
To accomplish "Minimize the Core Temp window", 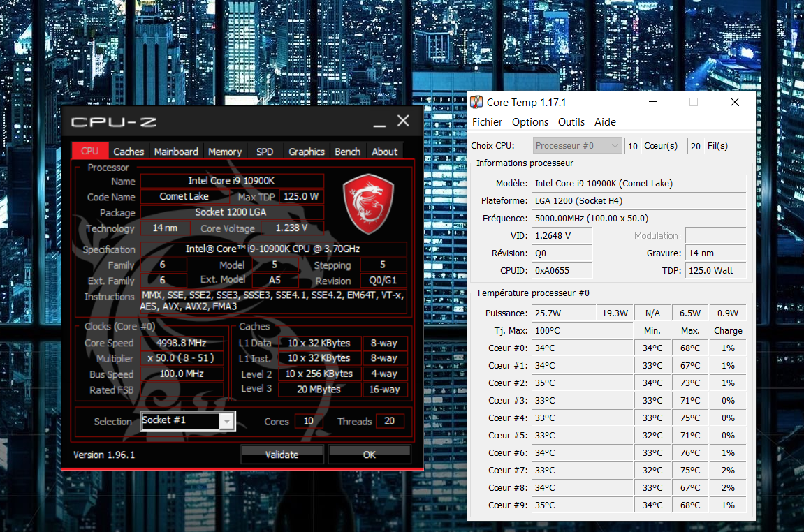I will pos(652,102).
